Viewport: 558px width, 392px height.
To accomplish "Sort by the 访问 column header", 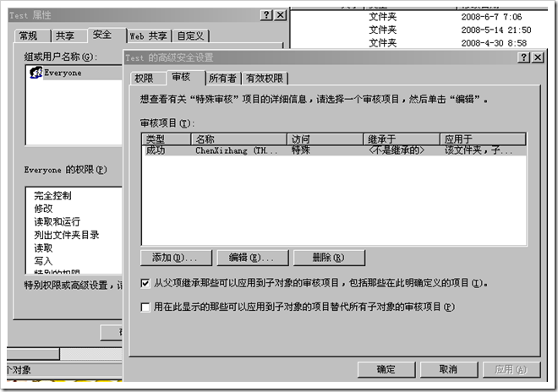I will (x=325, y=139).
